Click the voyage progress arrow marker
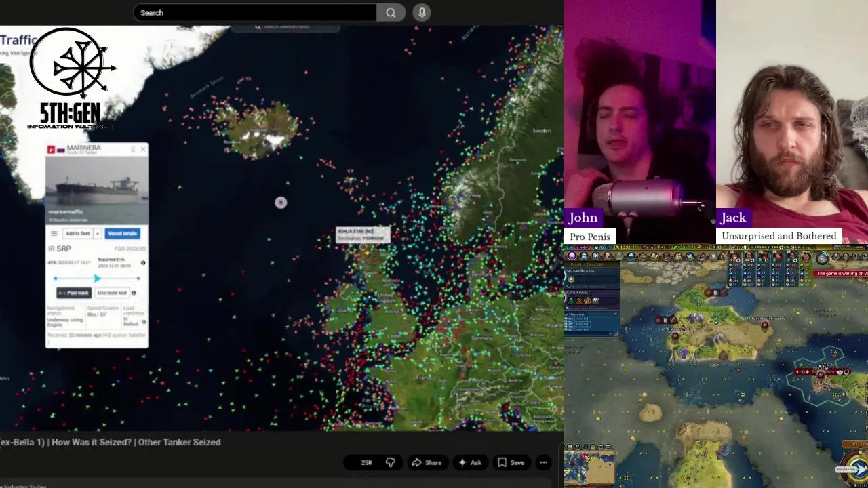Screen dimensions: 868x488 coord(97,279)
